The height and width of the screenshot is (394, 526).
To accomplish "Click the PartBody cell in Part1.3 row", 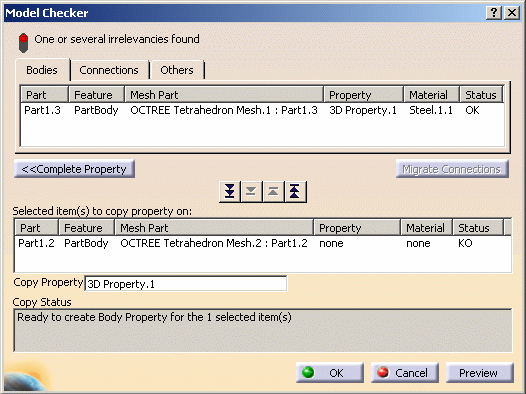I will [x=96, y=110].
